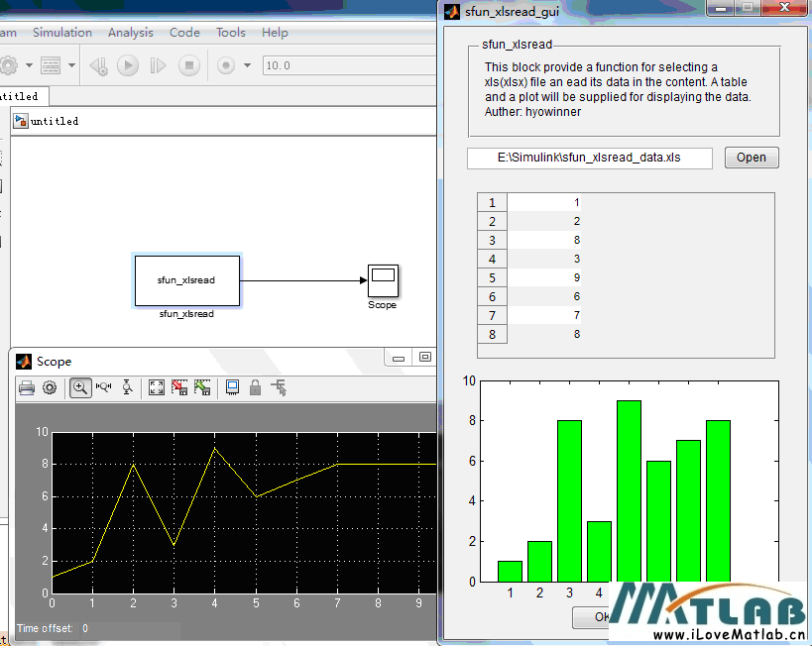Viewport: 812px width, 646px height.
Task: Open the Signal Selector in the Scope toolbar
Action: pos(280,387)
